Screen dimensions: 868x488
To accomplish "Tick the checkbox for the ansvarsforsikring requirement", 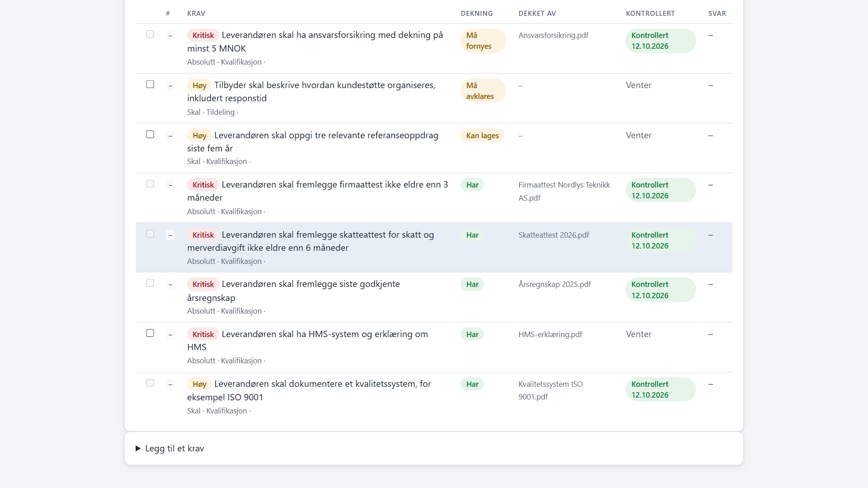I will click(x=150, y=34).
